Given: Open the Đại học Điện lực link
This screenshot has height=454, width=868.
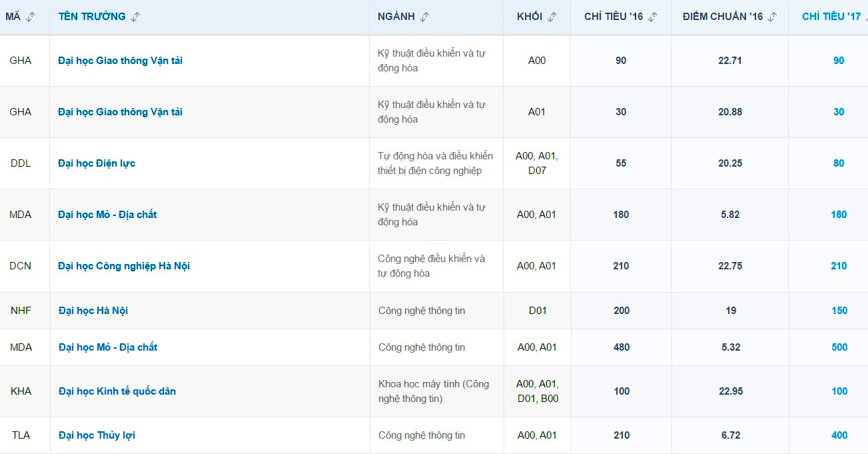Looking at the screenshot, I should pos(97,163).
